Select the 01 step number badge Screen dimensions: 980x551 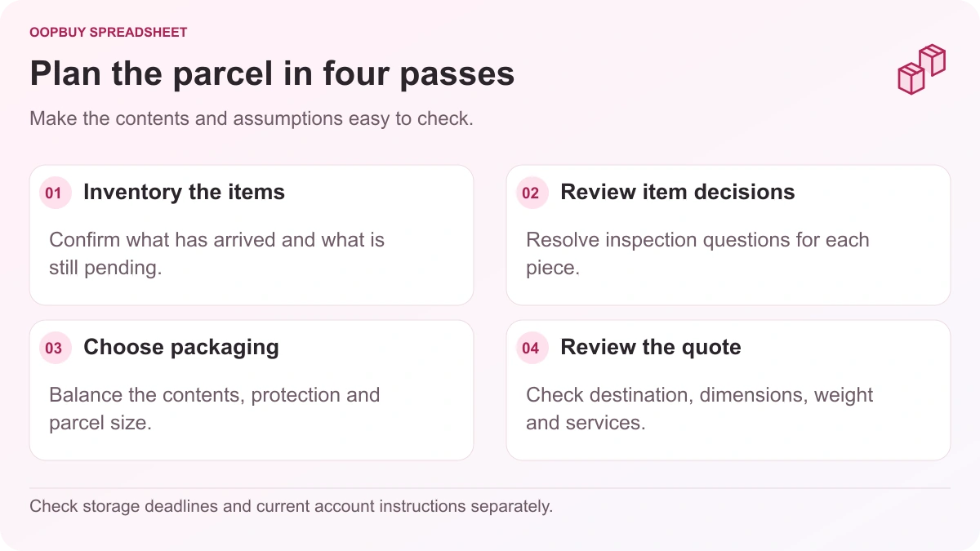53,193
